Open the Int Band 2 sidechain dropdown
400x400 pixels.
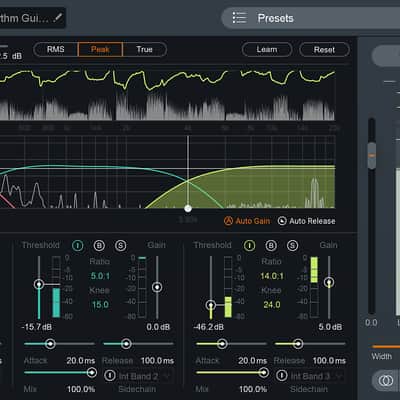[144, 376]
